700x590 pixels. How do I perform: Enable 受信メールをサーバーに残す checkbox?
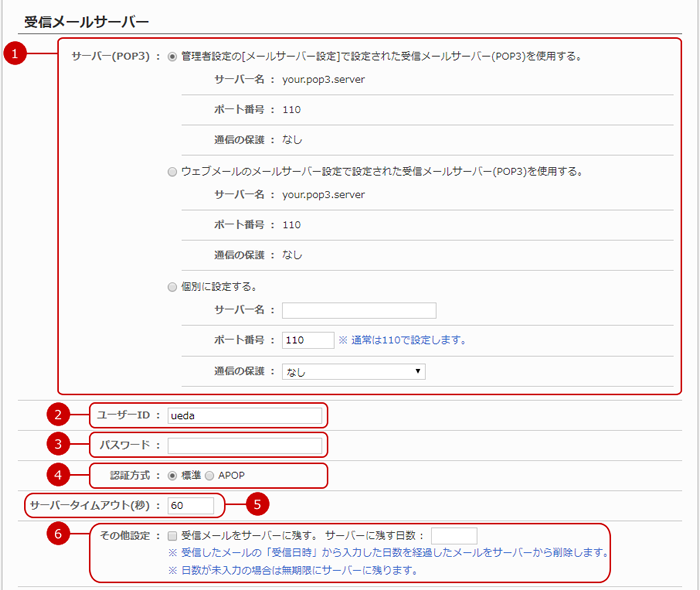[173, 536]
